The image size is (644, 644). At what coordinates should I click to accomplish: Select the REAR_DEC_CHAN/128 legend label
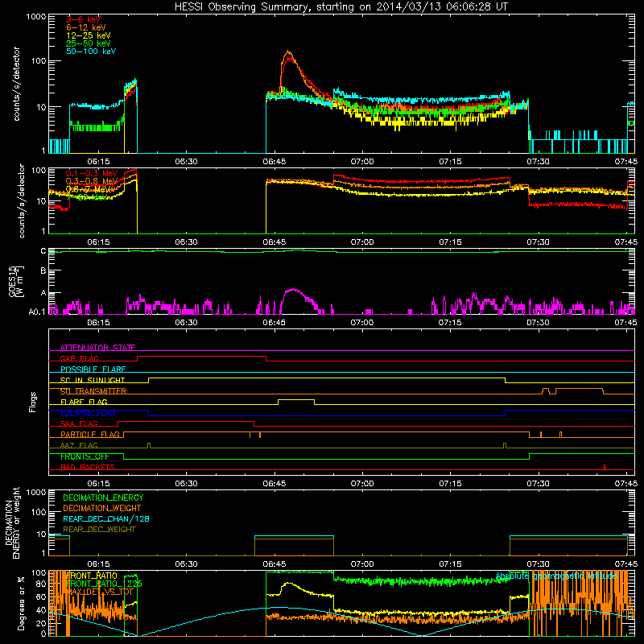coord(106,518)
